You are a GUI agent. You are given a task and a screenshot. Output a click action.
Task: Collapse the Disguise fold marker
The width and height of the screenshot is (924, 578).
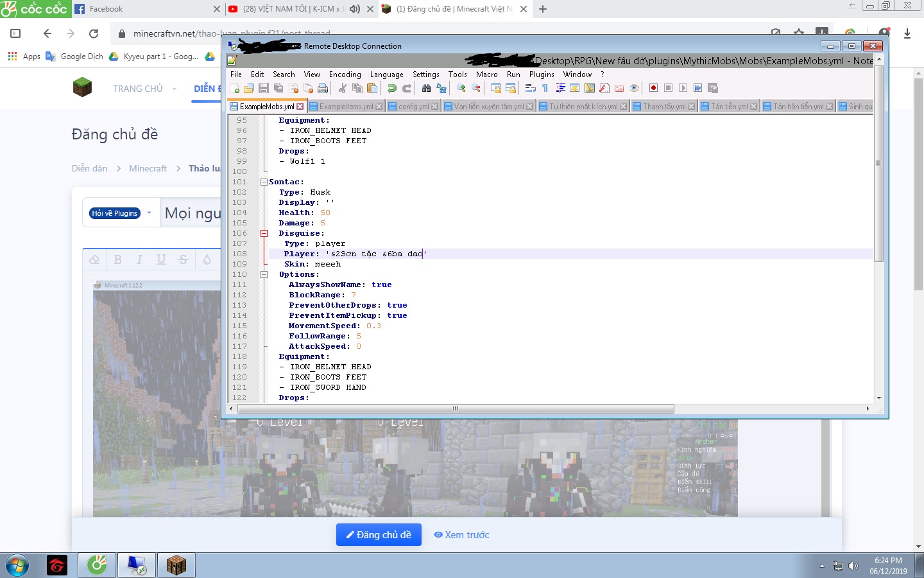click(264, 234)
